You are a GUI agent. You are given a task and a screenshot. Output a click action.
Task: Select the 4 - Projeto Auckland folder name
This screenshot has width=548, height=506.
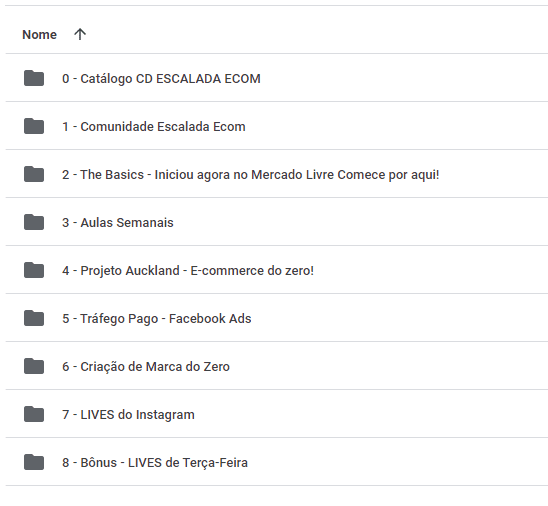pos(188,271)
